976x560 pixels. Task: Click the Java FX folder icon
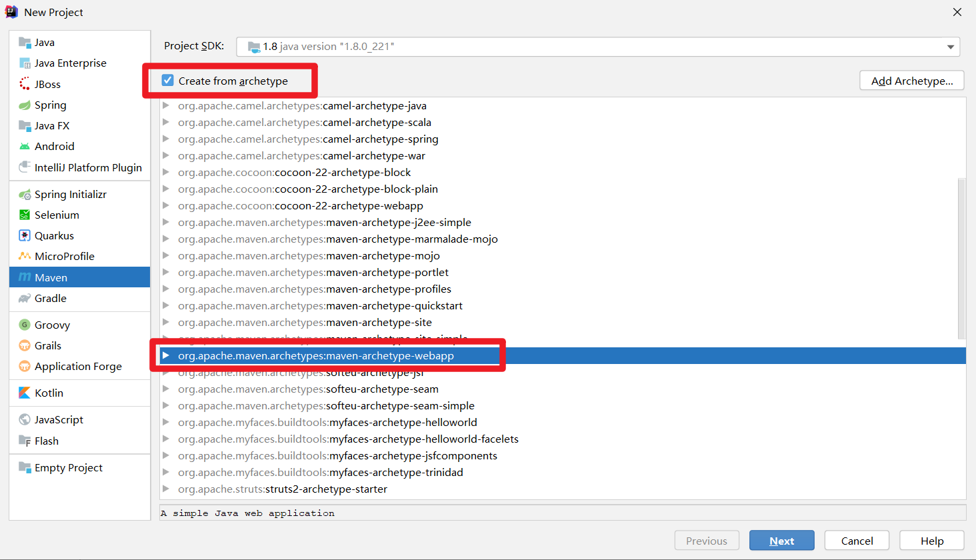pyautogui.click(x=25, y=126)
